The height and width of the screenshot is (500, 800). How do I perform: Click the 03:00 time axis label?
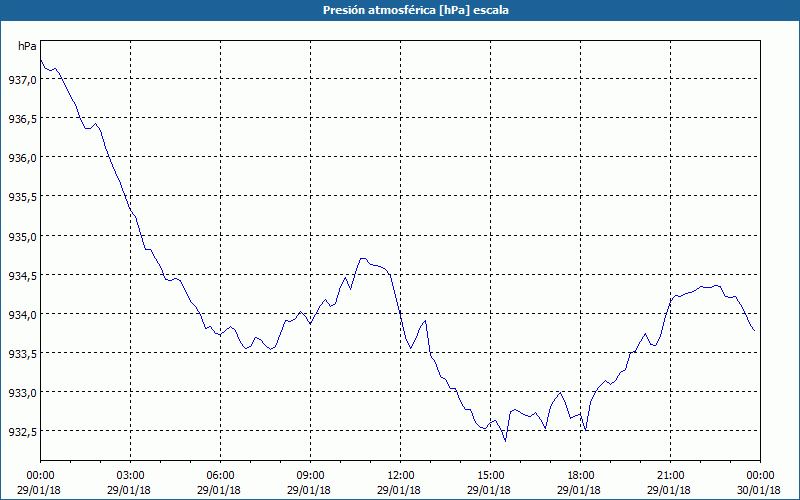131,476
